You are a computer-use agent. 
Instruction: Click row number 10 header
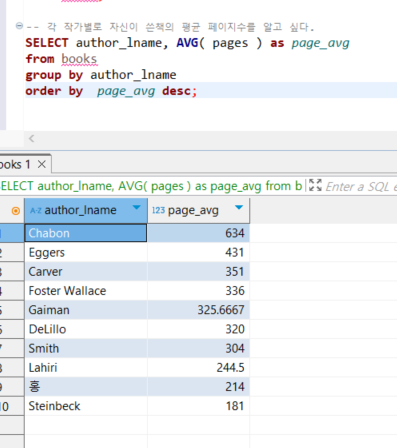(x=12, y=406)
